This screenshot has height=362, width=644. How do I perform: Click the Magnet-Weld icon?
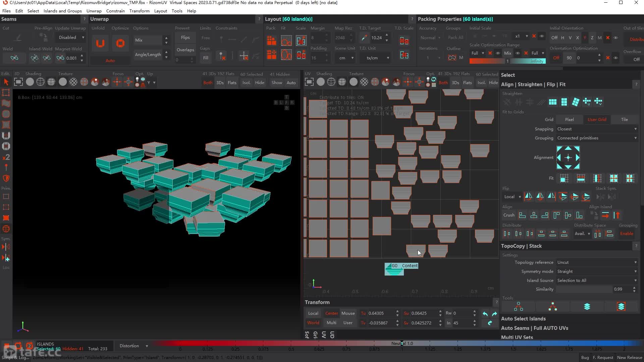pos(60,58)
